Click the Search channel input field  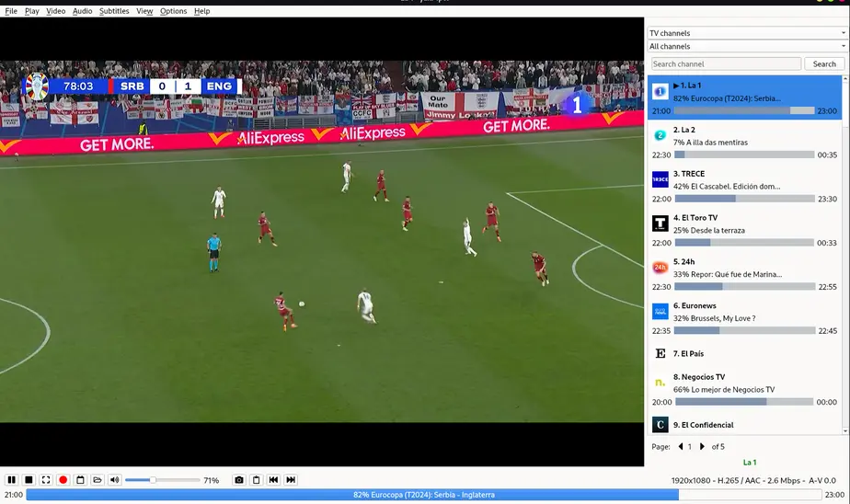tap(725, 64)
